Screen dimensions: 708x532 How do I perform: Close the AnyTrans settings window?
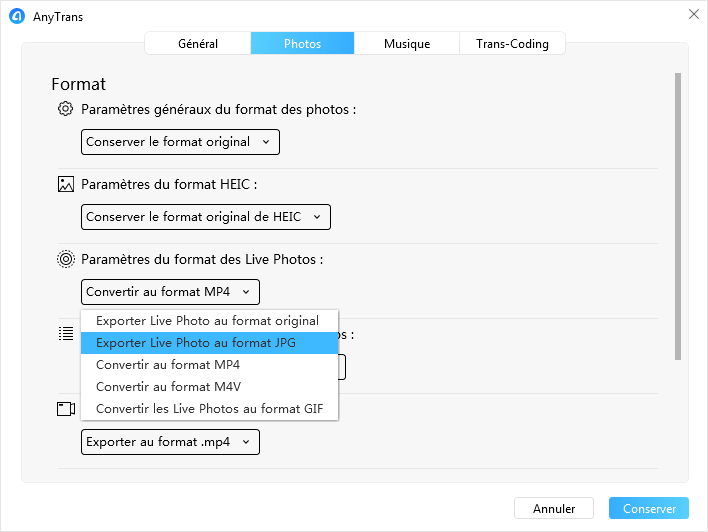tap(694, 14)
